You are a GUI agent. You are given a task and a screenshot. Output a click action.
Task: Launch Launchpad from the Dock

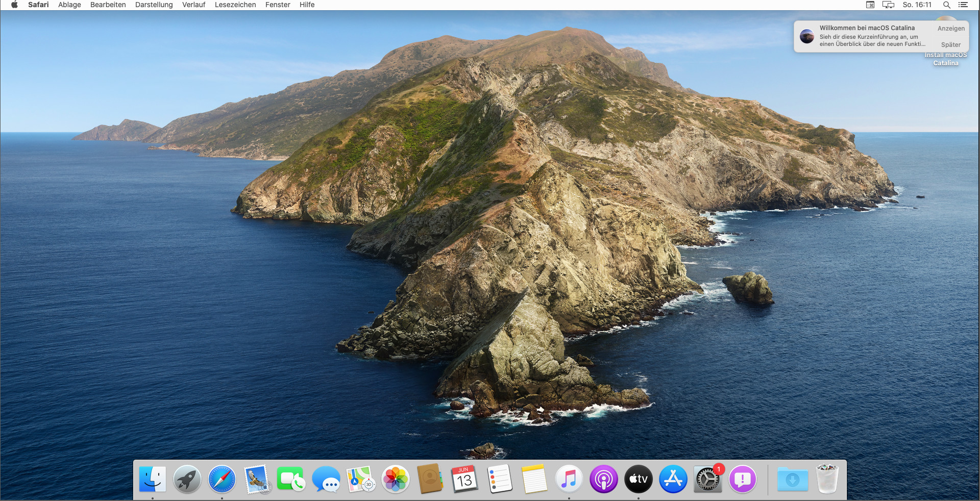[187, 480]
